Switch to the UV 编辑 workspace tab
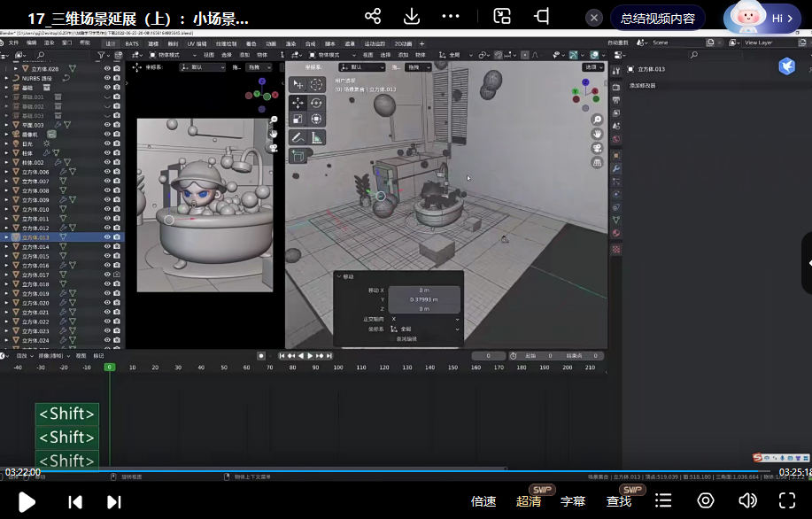 click(197, 43)
